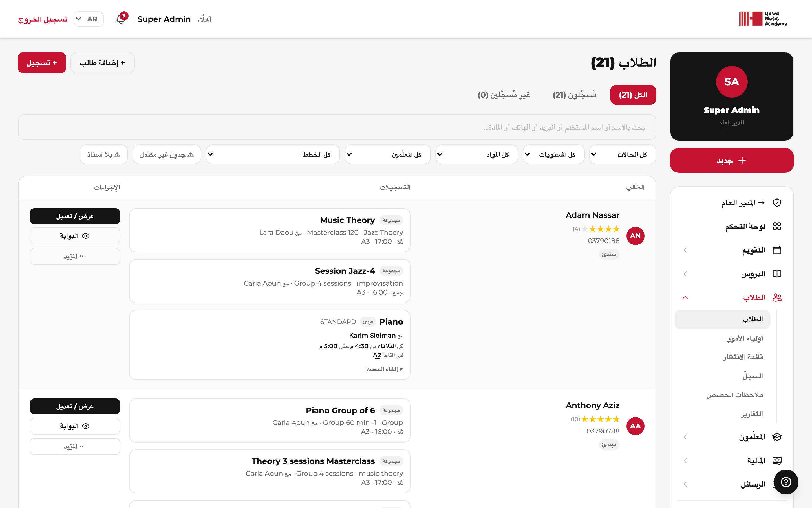Screen dimensions: 812x508
Task: Click Anthony Aziz's AA avatar
Action: click(x=635, y=426)
